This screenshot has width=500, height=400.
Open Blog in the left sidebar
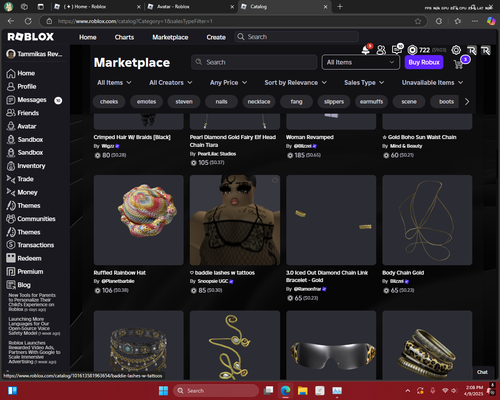click(24, 285)
